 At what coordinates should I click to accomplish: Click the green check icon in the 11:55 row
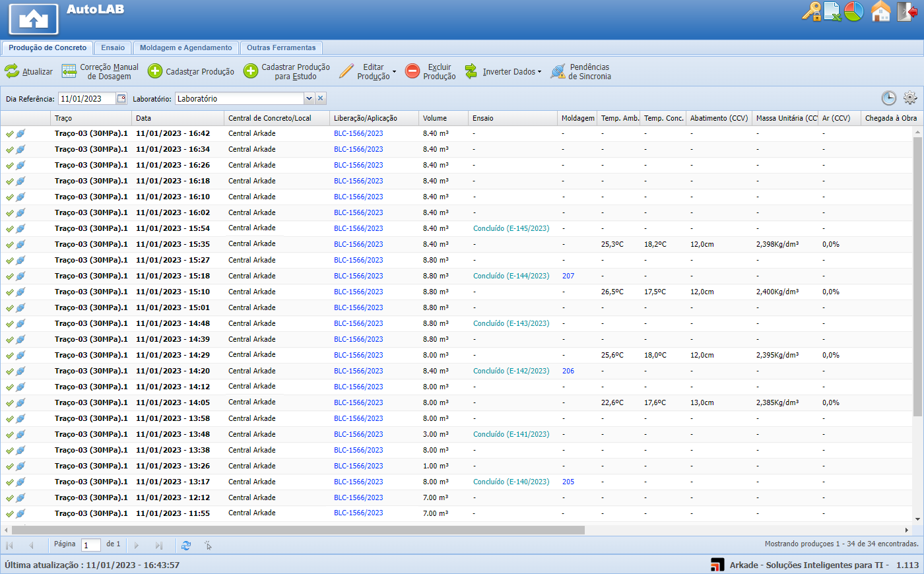pos(10,514)
